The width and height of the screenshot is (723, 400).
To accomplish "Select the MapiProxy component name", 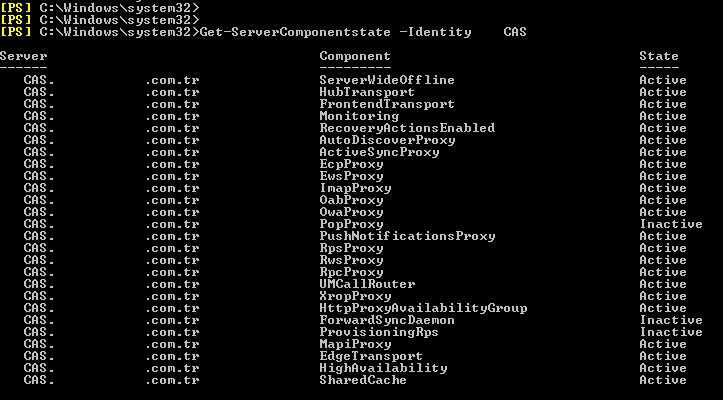I will click(x=355, y=345).
